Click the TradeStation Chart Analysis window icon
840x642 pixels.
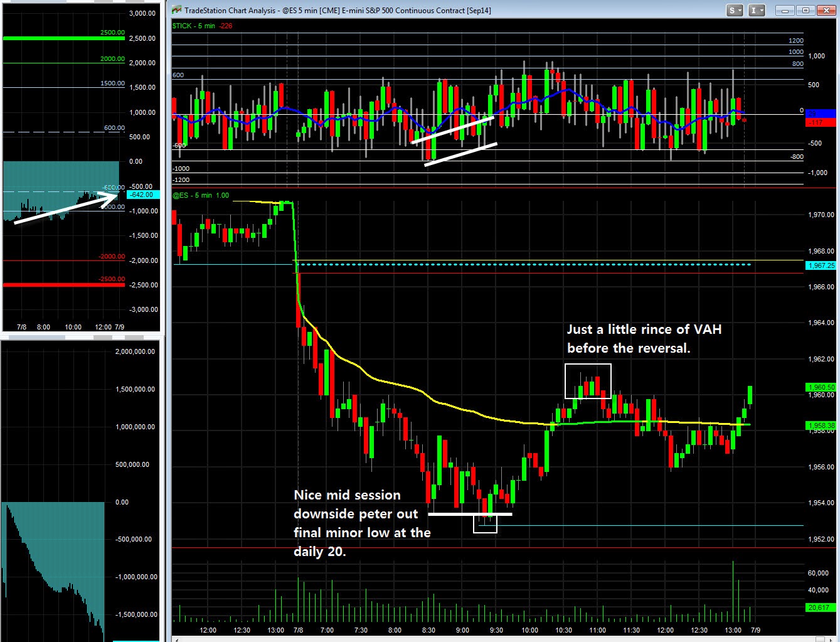coord(177,10)
